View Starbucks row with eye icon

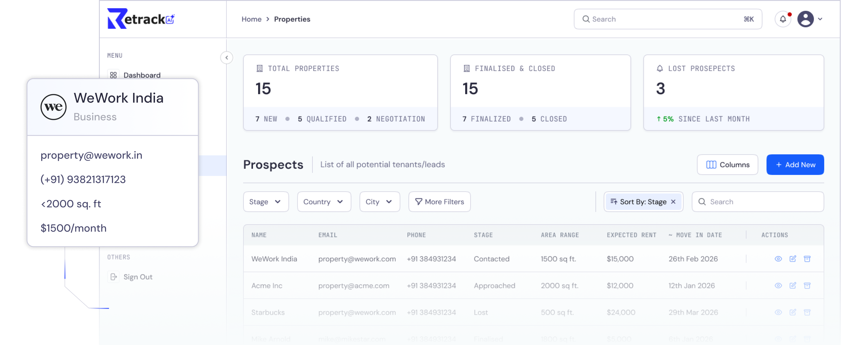[x=778, y=312]
